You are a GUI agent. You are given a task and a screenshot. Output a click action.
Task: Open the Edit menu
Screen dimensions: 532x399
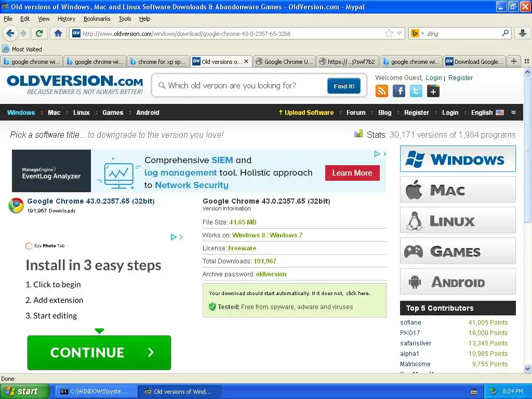pos(25,19)
